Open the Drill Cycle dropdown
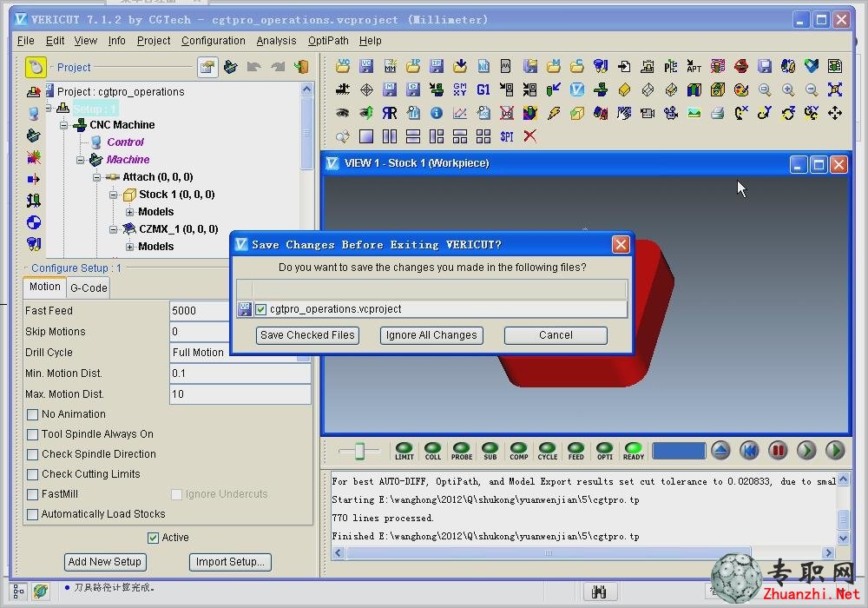 tap(303, 353)
